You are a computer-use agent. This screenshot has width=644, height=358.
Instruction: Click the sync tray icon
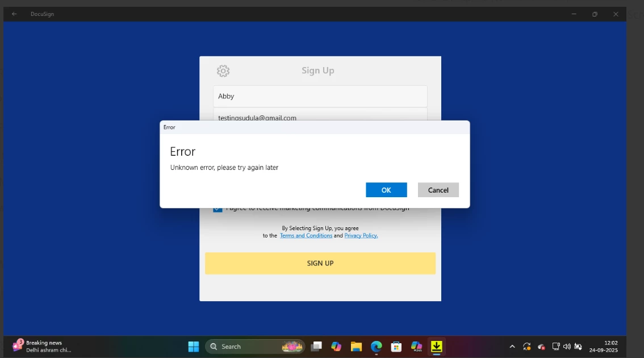tap(527, 347)
